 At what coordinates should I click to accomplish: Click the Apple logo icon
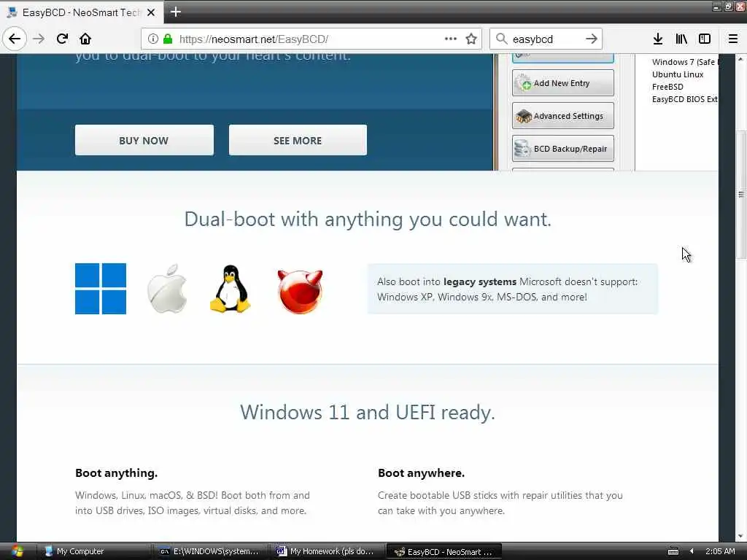pos(167,289)
